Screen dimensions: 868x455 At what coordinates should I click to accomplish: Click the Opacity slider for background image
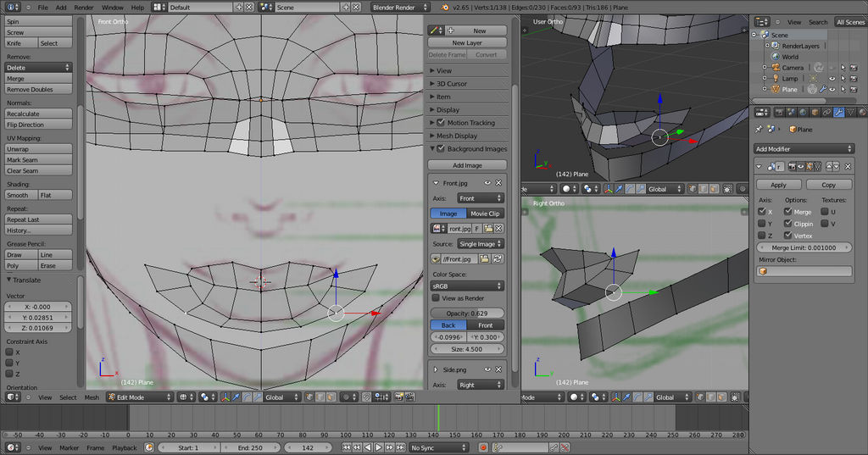[x=467, y=314]
